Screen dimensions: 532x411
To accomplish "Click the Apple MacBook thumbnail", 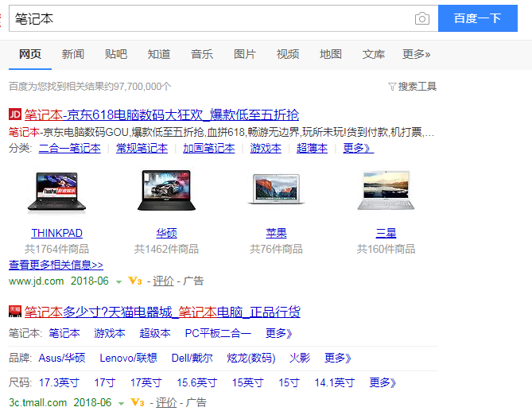I will (276, 188).
